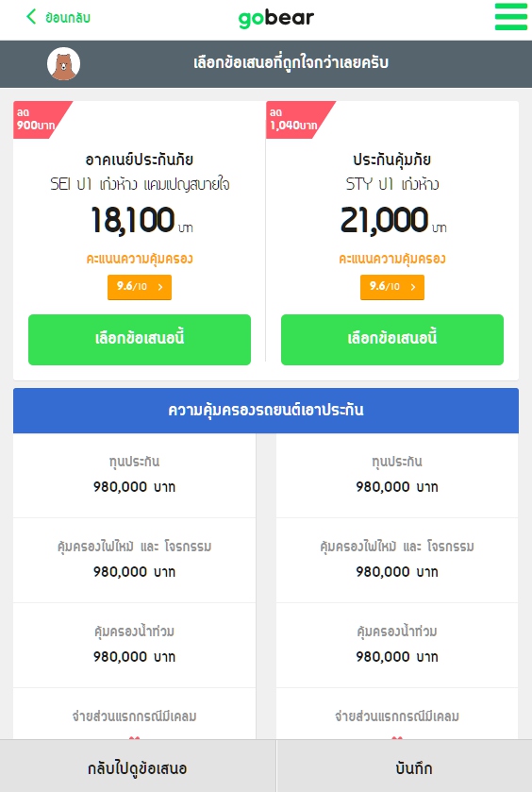Open the green hamburger menu
Screen dimensions: 532x792
tap(511, 17)
